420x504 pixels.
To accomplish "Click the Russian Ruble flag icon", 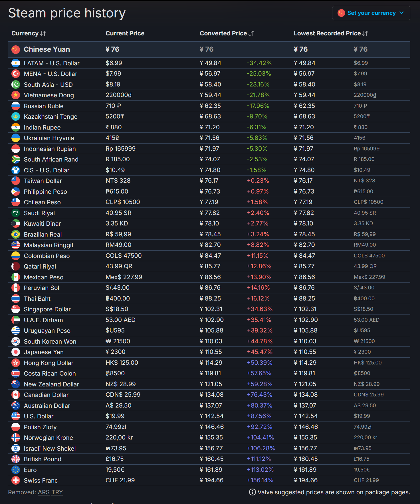I will [16, 106].
